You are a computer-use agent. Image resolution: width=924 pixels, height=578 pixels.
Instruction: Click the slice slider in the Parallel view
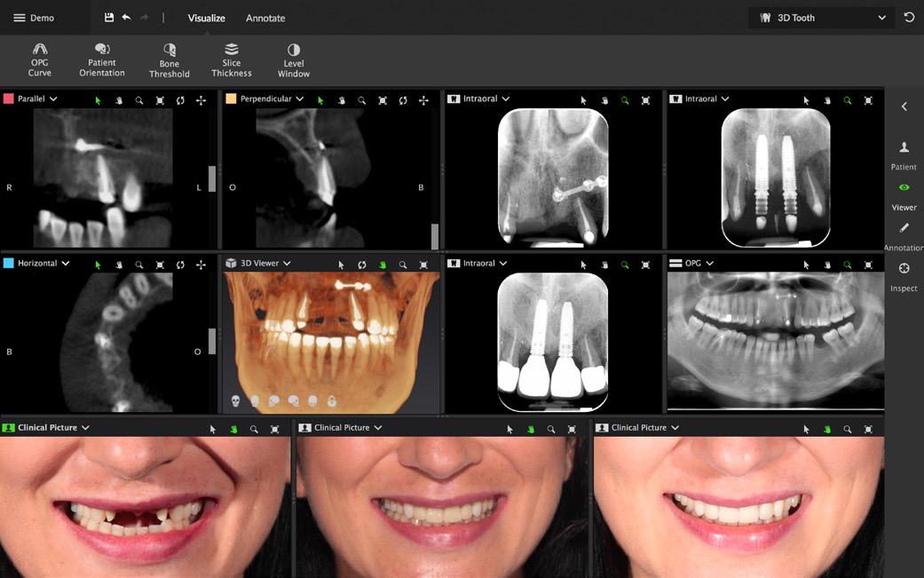[x=212, y=178]
